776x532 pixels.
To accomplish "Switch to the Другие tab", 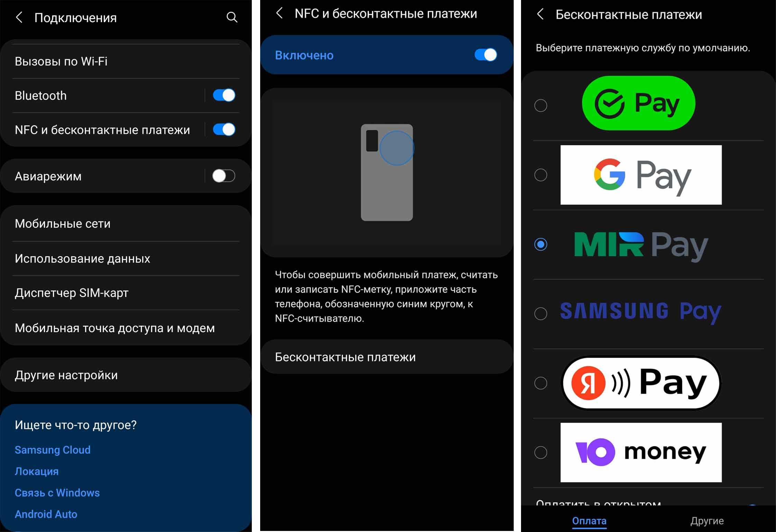I will [x=707, y=521].
